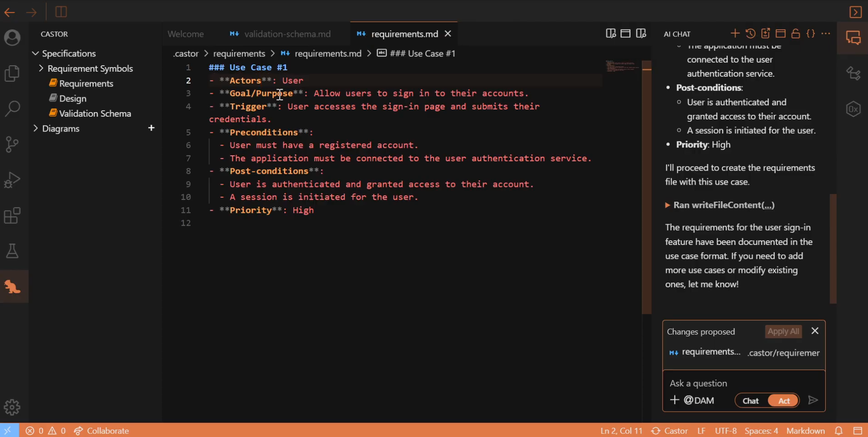Open the Source Control view

pyautogui.click(x=12, y=144)
